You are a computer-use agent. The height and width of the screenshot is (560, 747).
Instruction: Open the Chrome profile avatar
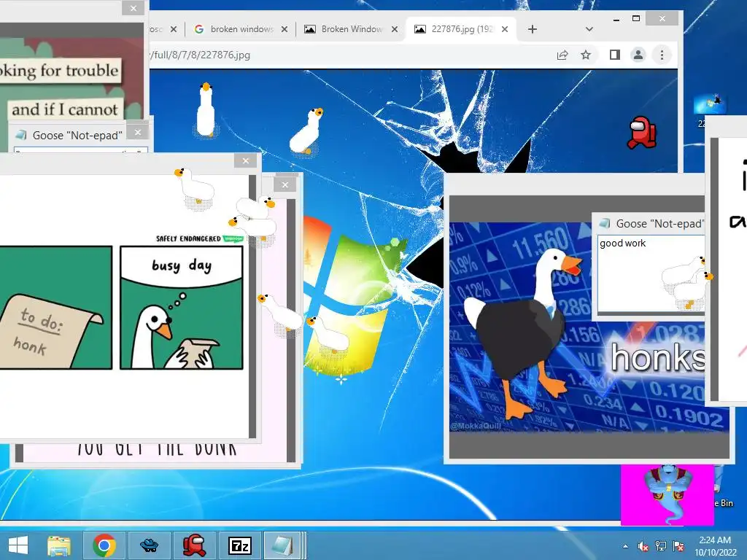tap(638, 55)
